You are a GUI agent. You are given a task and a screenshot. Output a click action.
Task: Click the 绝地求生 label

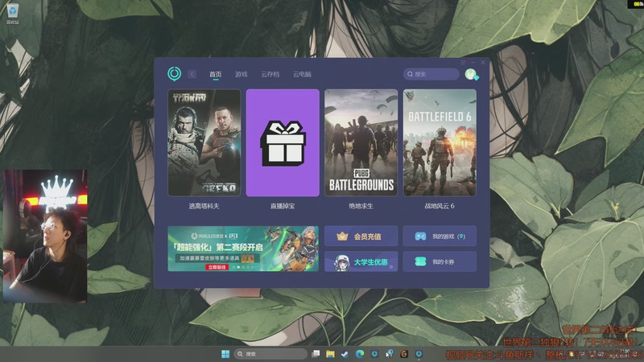click(361, 206)
